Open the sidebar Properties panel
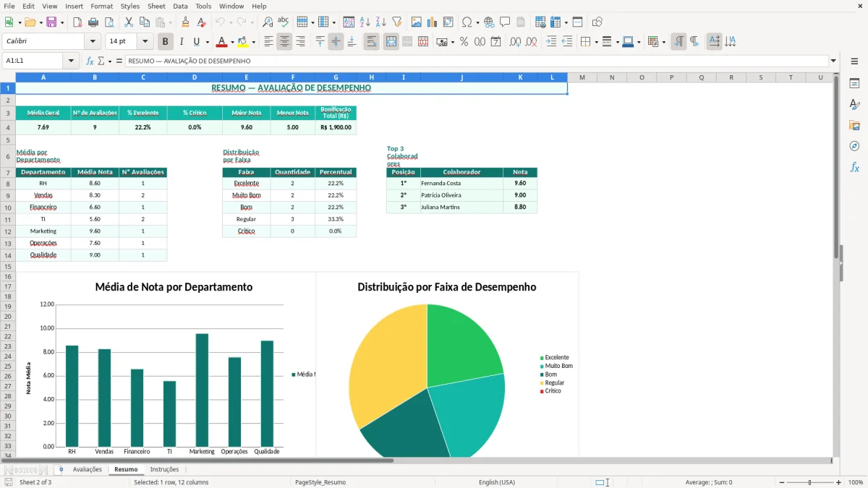The width and height of the screenshot is (868, 488). [854, 84]
